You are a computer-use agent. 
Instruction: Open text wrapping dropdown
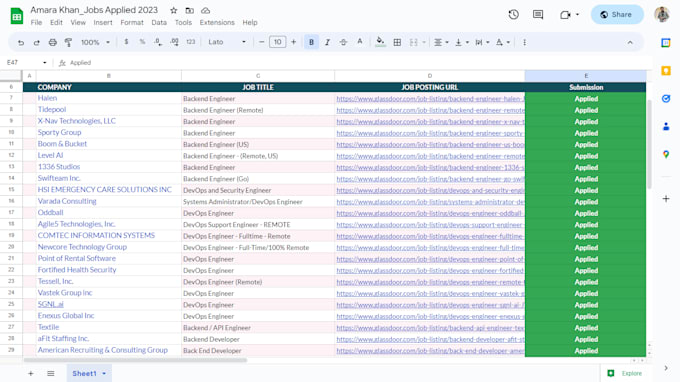tap(482, 42)
